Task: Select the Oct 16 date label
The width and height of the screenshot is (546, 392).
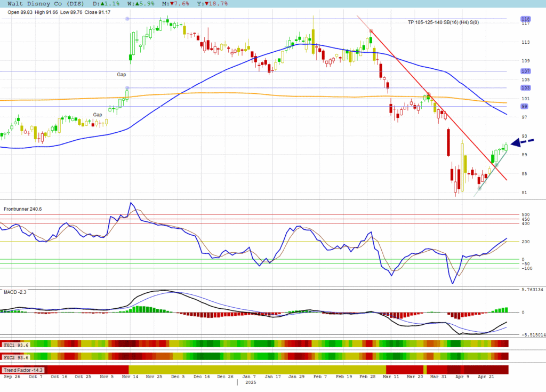Action: pyautogui.click(x=59, y=377)
